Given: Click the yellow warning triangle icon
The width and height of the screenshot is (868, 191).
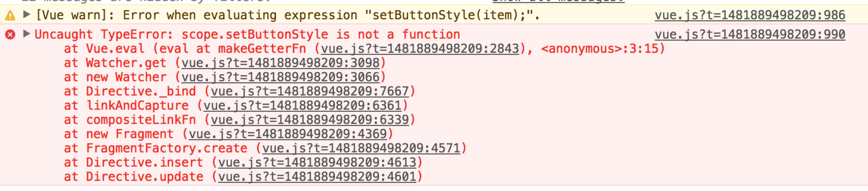Looking at the screenshot, I should pos(10,15).
